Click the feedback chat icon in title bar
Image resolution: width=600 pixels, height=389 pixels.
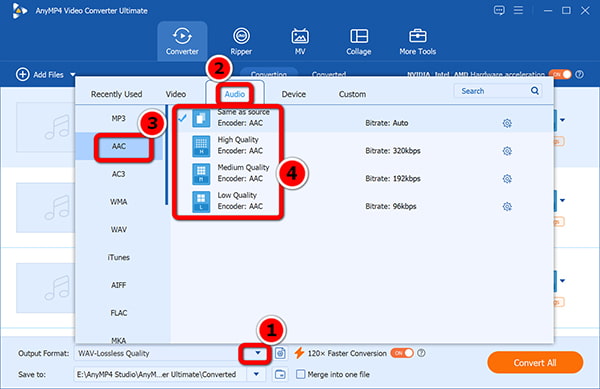499,10
